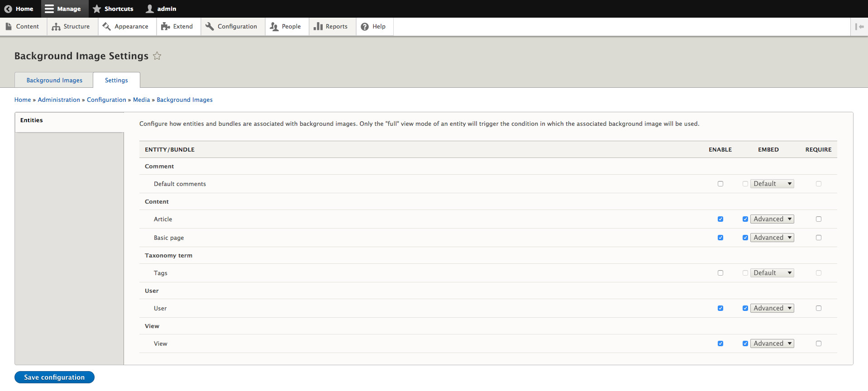Enable background images for Default comments

tap(720, 184)
